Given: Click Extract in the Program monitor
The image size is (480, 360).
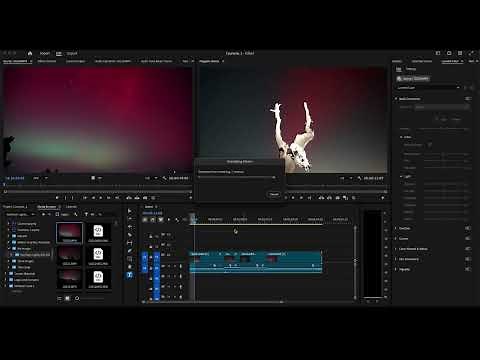Looking at the screenshot, I should point(329,198).
